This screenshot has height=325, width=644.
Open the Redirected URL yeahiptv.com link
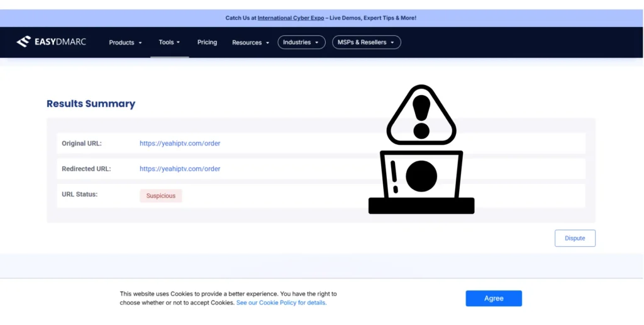[180, 169]
